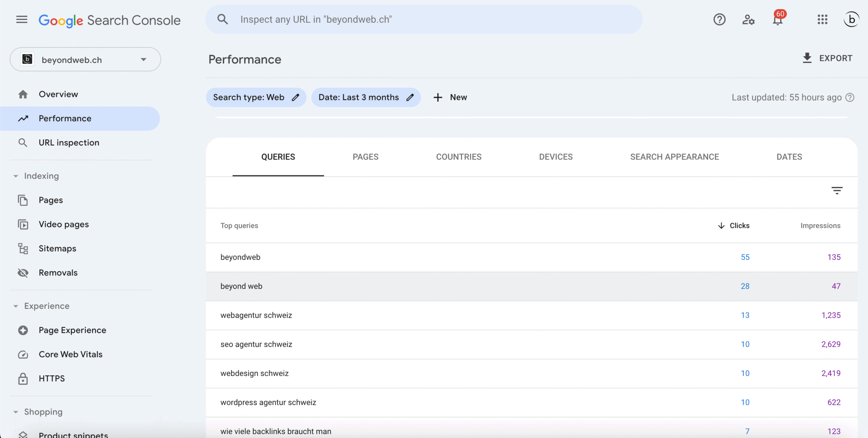Open Users and settings icon
The height and width of the screenshot is (438, 868).
tap(748, 20)
